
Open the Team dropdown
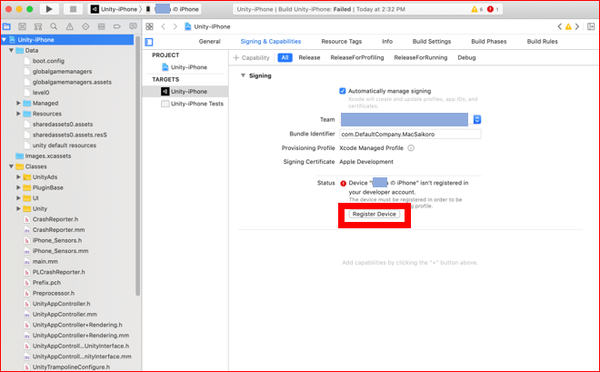point(477,119)
